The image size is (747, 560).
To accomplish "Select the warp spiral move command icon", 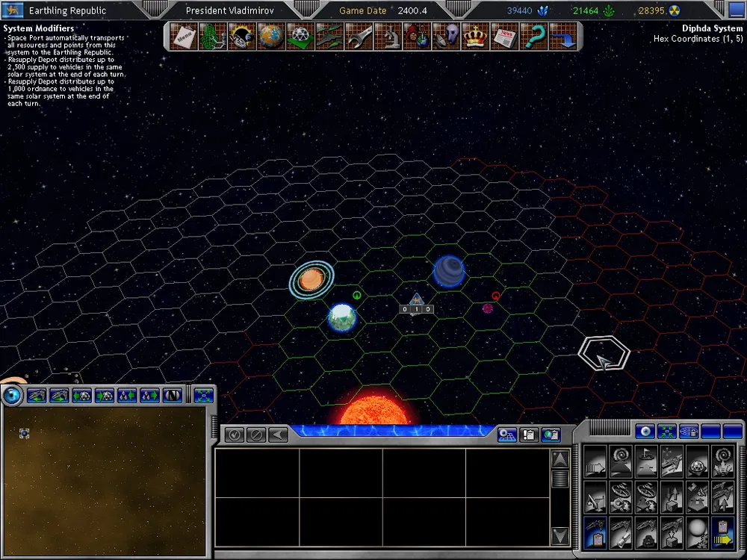I will pos(621,461).
